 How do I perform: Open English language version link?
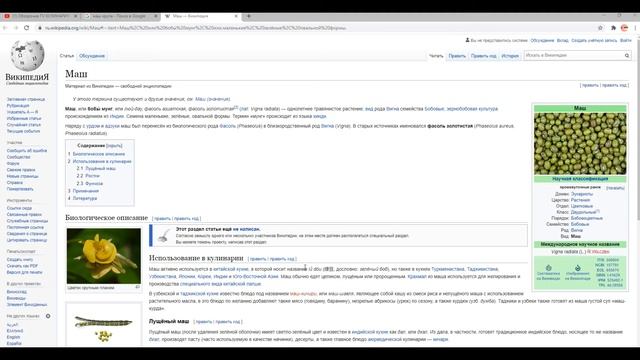pos(13,337)
